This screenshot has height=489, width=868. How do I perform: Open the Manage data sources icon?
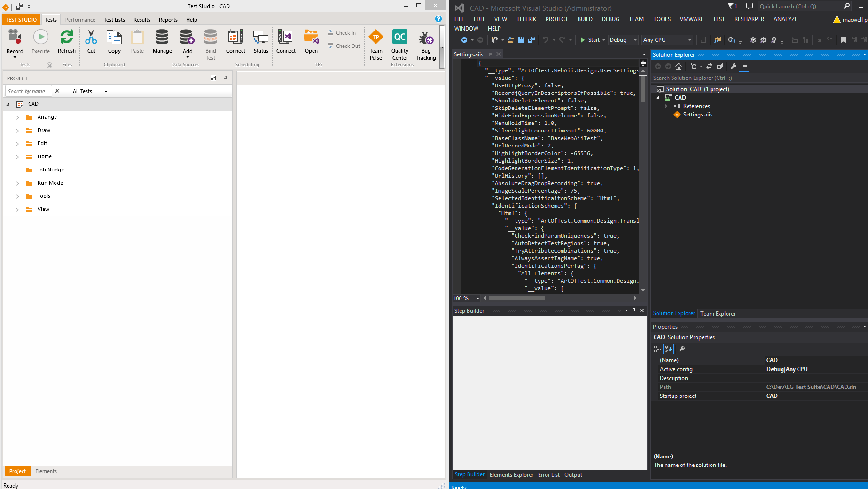click(162, 37)
